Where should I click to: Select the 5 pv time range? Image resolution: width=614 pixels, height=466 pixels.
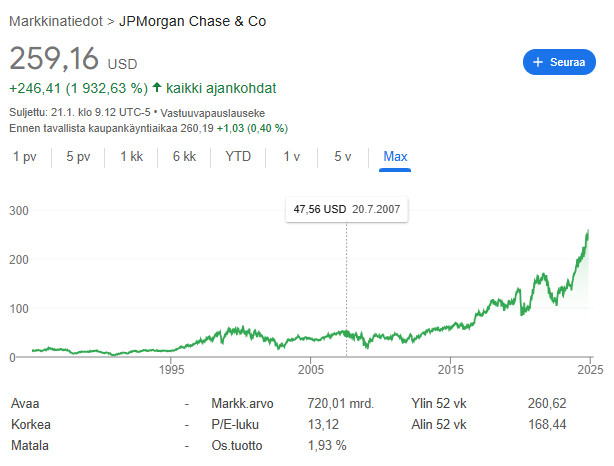click(x=78, y=156)
